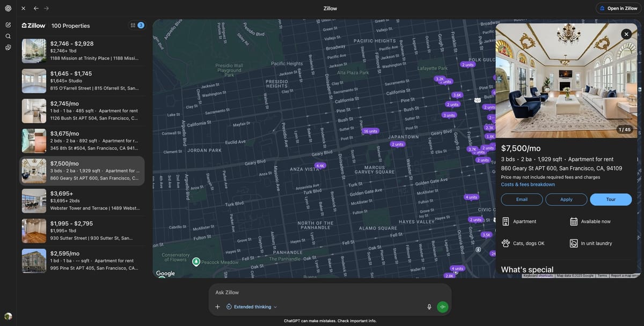644x326 pixels.
Task: Click the new chat compose icon
Action: 8,25
